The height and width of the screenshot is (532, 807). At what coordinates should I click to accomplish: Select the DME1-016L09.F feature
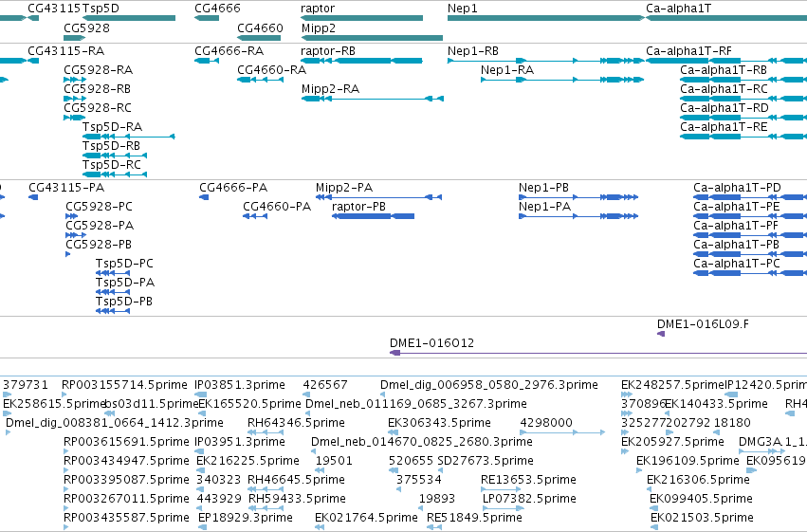coord(703,324)
